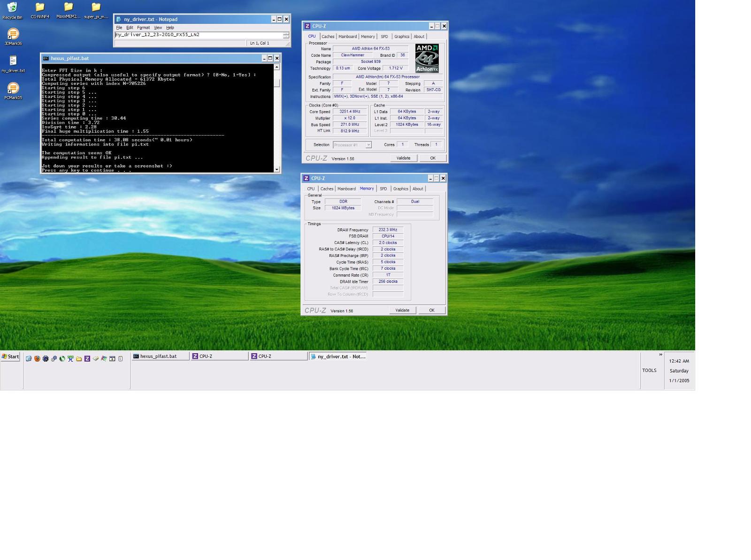
Task: Switch to SPD tab in upper CPU-Z
Action: point(384,37)
